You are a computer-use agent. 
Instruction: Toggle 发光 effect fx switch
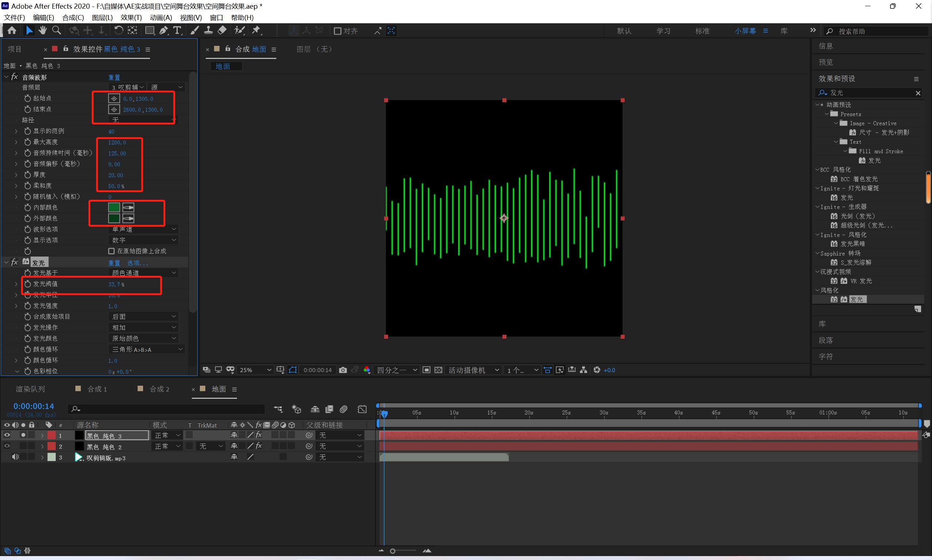click(x=14, y=262)
